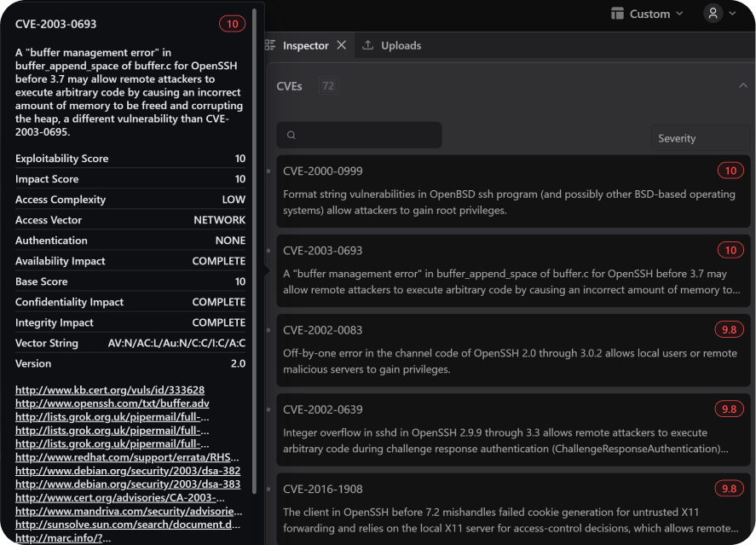Click the detail panel vertical scrollbar
The image size is (756, 545).
[x=254, y=251]
